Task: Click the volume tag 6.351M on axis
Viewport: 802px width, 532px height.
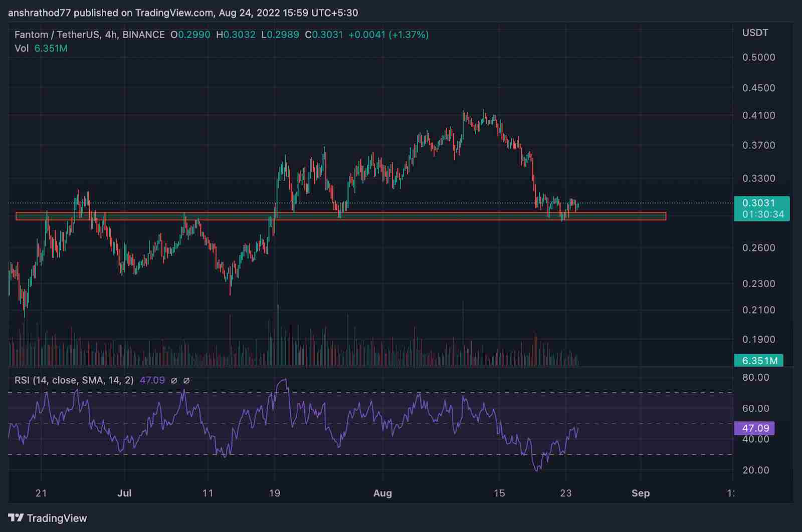Action: click(x=759, y=361)
